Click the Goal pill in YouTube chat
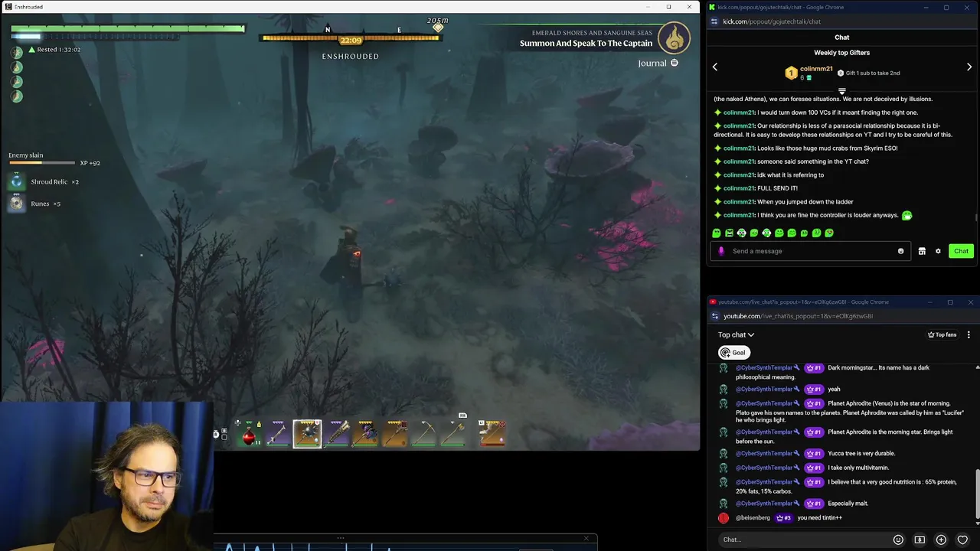 (733, 353)
